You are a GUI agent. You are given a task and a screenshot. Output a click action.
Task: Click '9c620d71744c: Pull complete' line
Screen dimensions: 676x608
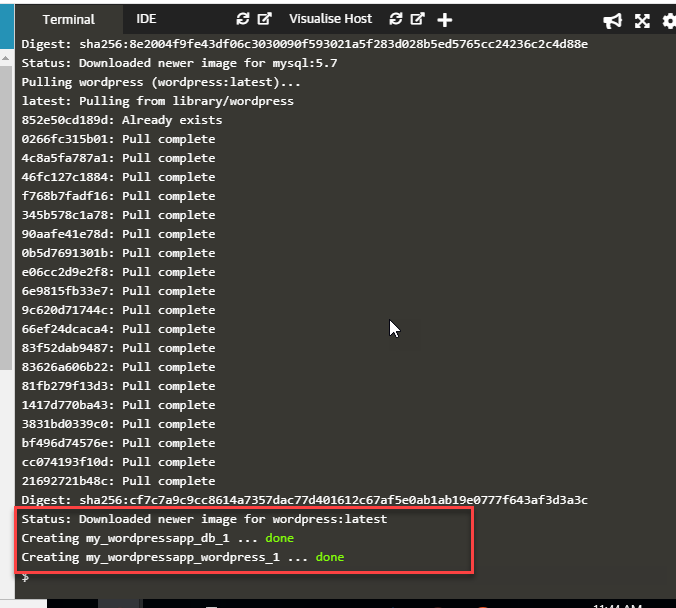tap(118, 310)
